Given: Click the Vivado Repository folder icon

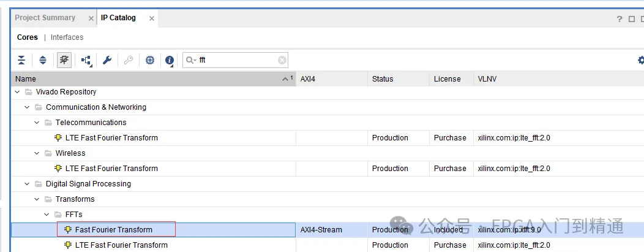Looking at the screenshot, I should click(28, 92).
